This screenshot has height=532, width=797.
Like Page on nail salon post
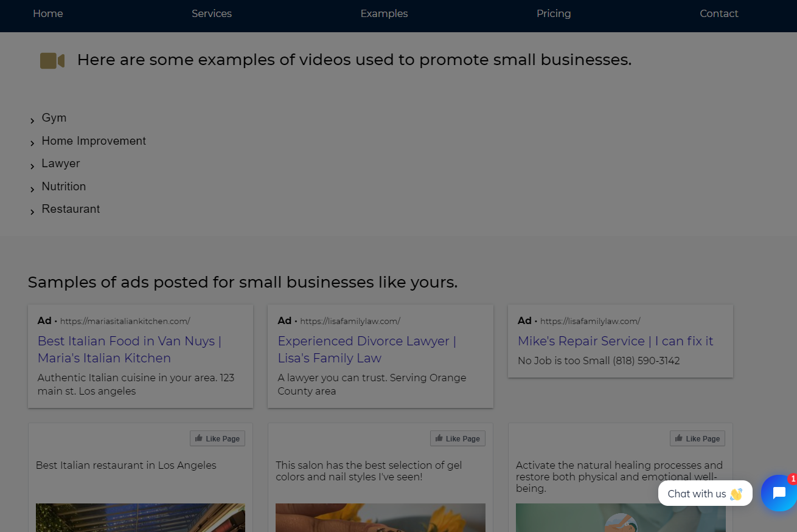tap(458, 438)
